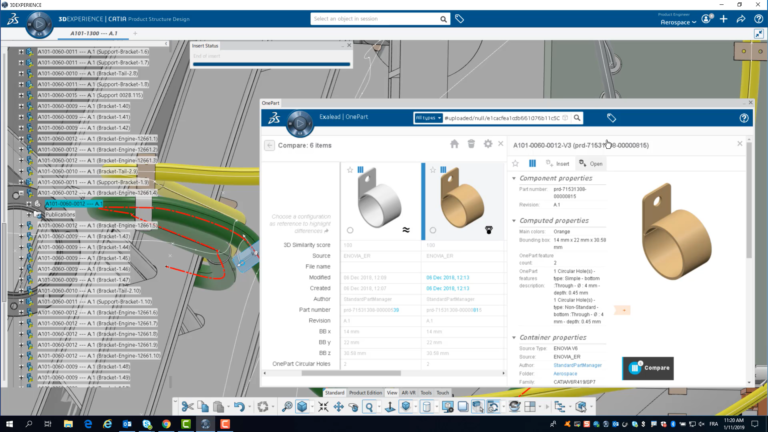Click the Normal View icon
Screen dimensions: 768x432
tap(390, 407)
